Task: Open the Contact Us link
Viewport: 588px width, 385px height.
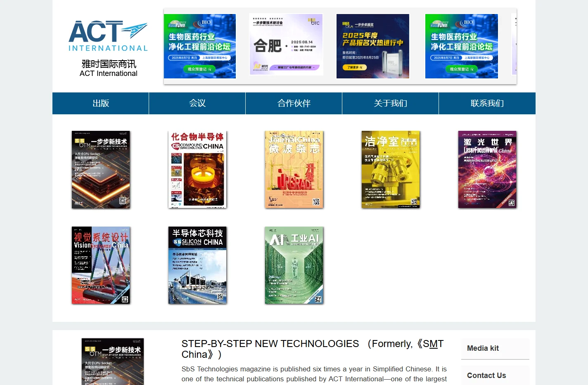Action: tap(495, 376)
